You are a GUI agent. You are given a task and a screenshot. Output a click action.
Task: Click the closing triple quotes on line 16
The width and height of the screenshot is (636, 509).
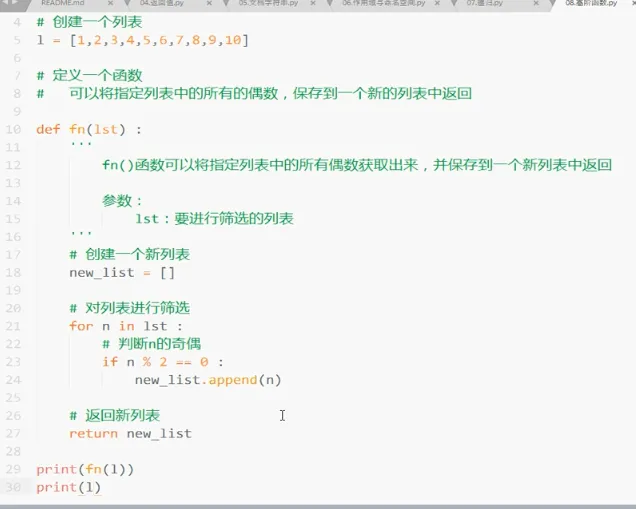(81, 233)
